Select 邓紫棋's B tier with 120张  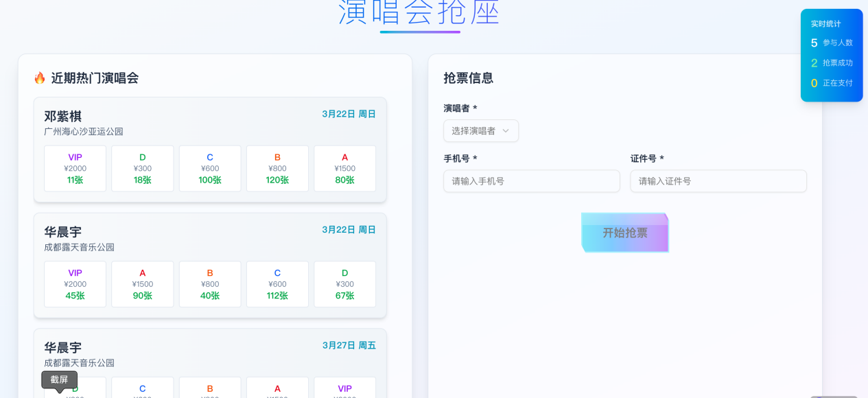click(x=277, y=168)
